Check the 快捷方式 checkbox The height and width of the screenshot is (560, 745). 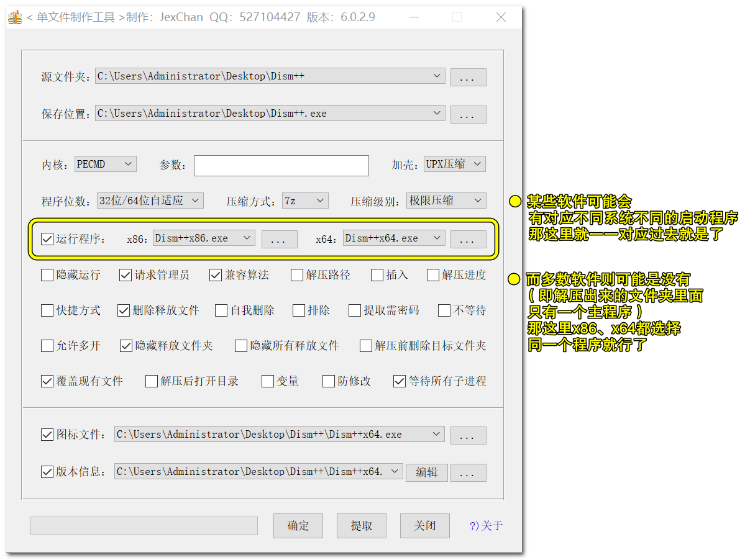click(47, 311)
